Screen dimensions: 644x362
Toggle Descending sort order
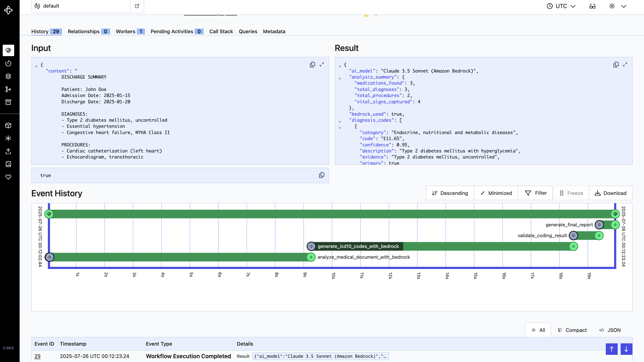(450, 193)
